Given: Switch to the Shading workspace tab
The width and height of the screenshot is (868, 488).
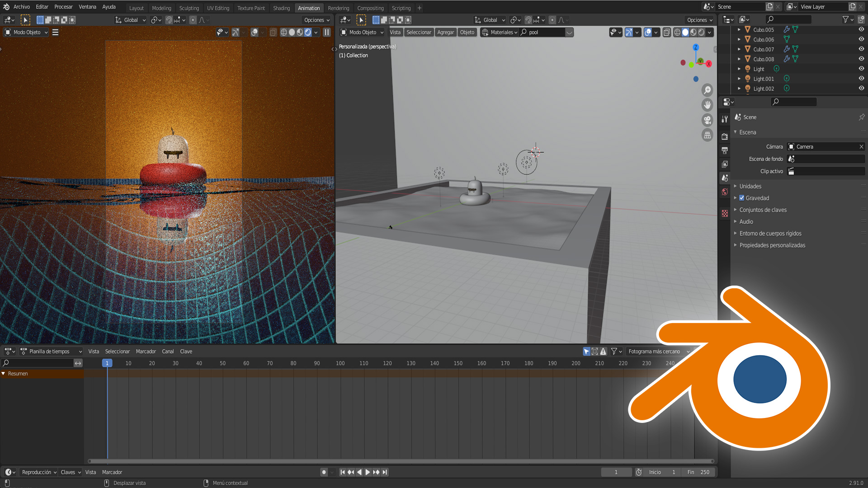Looking at the screenshot, I should pyautogui.click(x=281, y=8).
